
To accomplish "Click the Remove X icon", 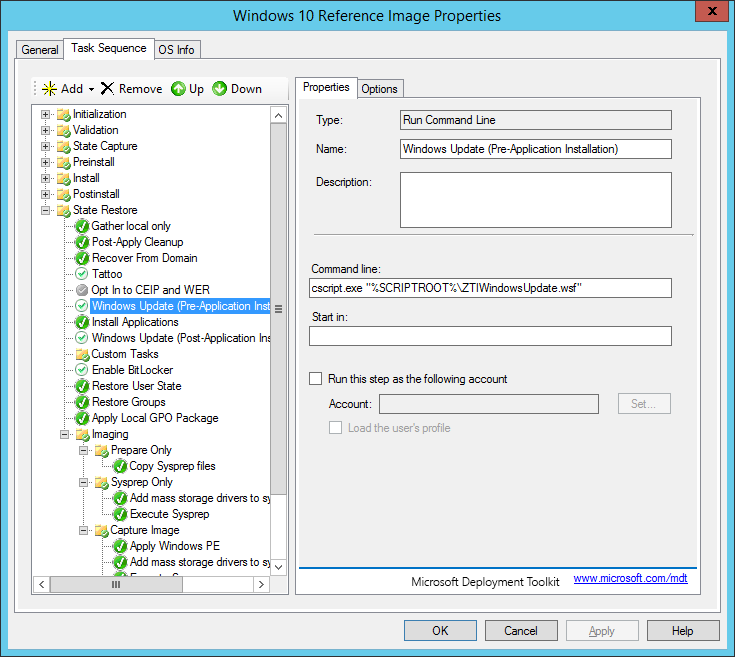I will point(108,89).
